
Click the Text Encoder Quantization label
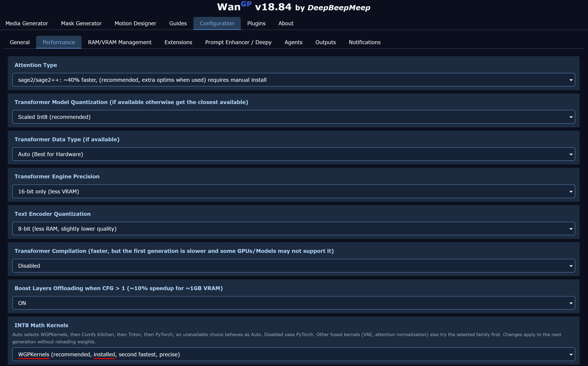tap(52, 214)
